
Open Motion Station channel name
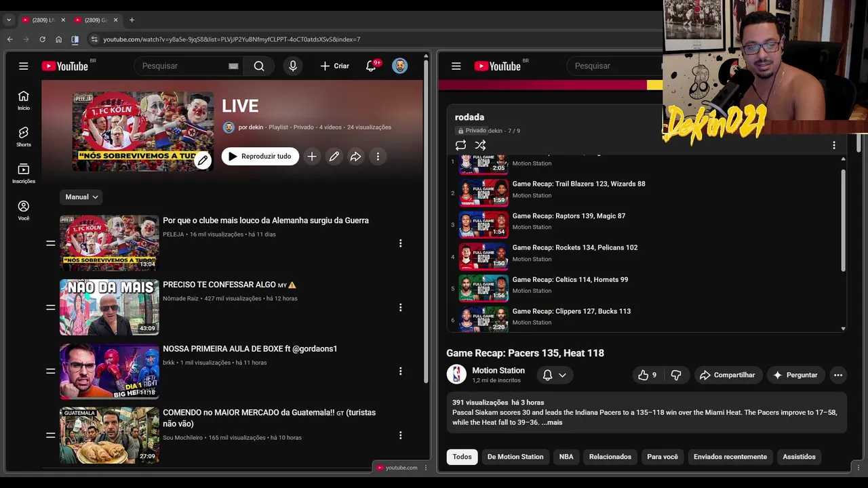pos(498,370)
